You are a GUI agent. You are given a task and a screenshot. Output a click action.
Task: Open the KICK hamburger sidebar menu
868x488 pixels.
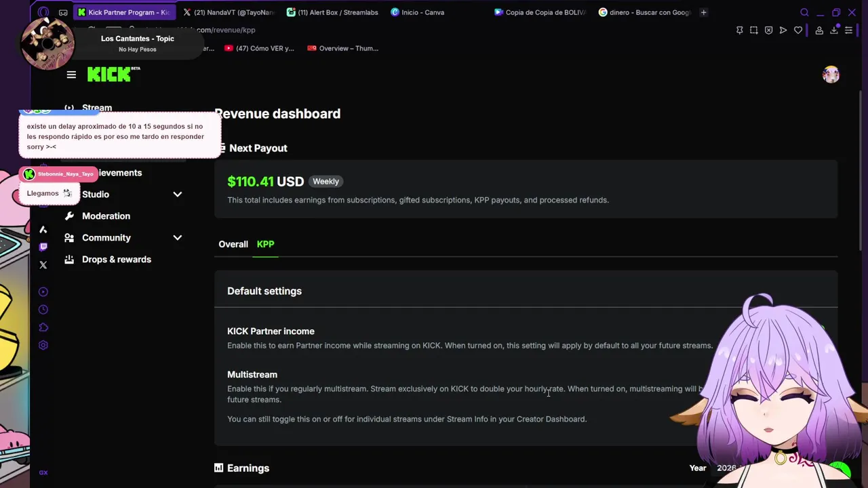[71, 75]
